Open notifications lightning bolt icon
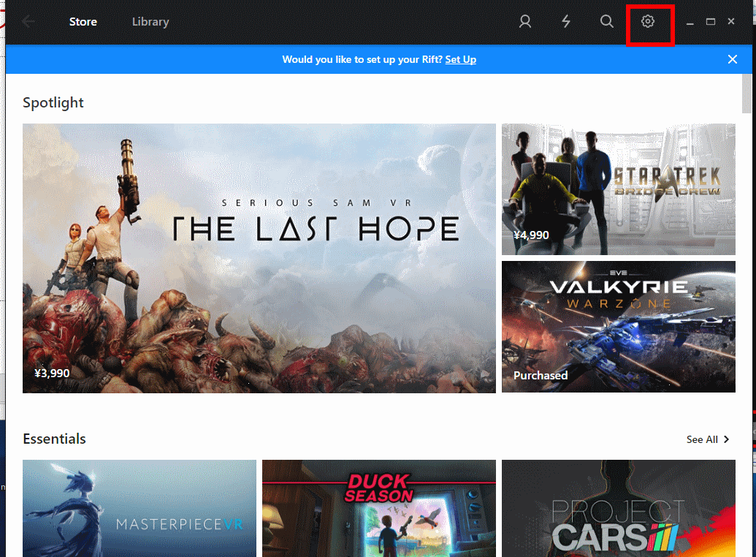 click(x=566, y=21)
